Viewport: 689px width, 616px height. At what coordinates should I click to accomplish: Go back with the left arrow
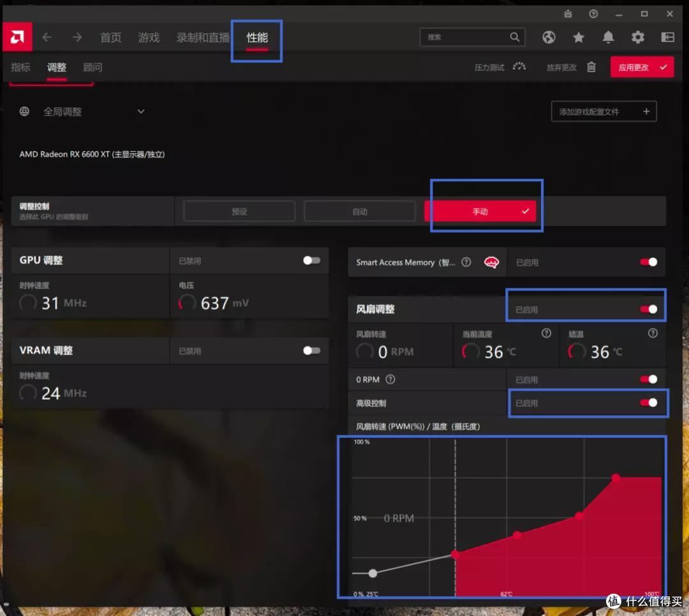(47, 38)
